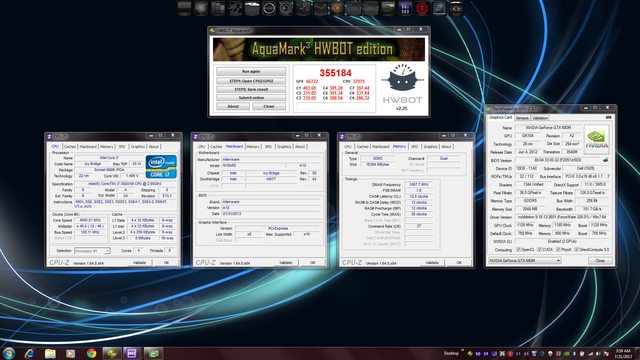Click Submit online in AquaMark
The width and height of the screenshot is (640, 360).
(251, 98)
